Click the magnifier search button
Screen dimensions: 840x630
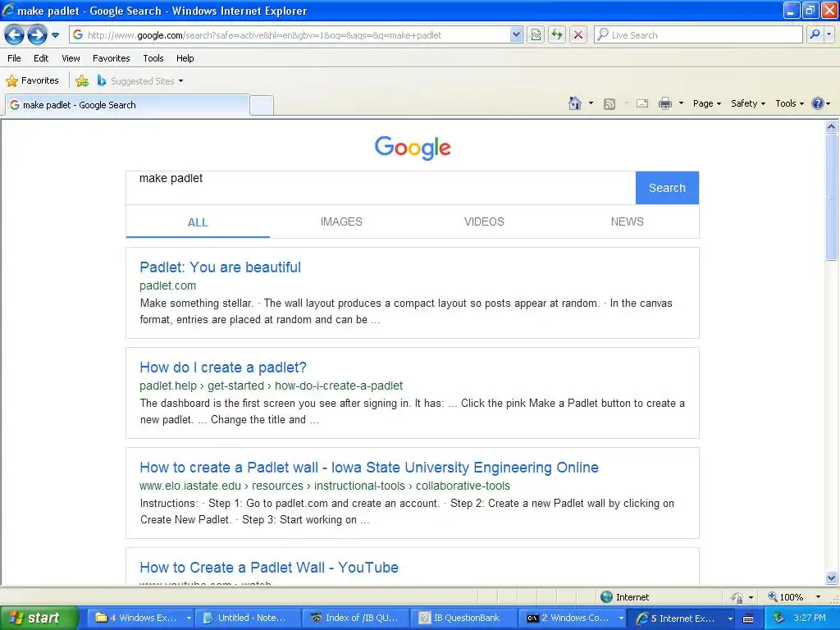coord(815,35)
